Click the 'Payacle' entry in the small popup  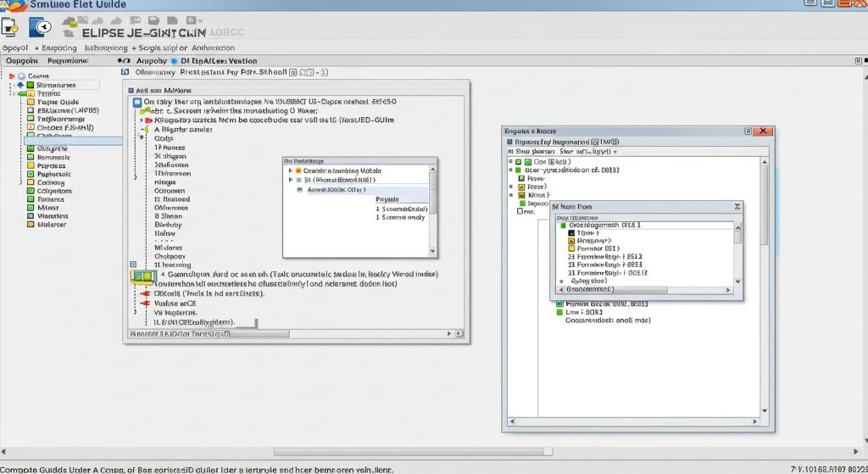(387, 199)
